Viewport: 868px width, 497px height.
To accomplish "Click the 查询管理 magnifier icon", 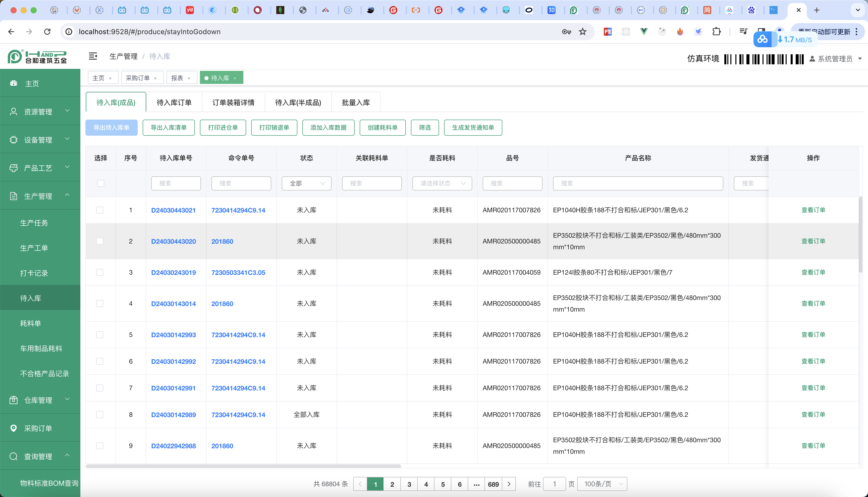I will [14, 456].
